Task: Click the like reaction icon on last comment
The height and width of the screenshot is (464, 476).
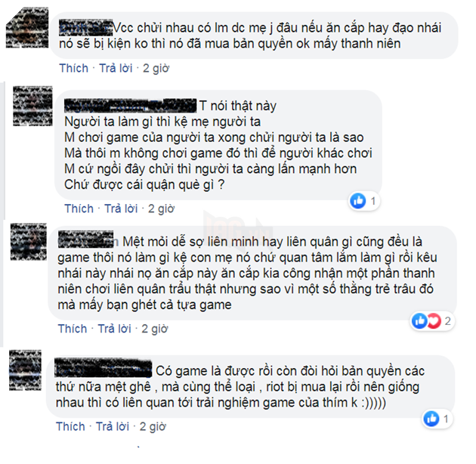Action: (431, 419)
